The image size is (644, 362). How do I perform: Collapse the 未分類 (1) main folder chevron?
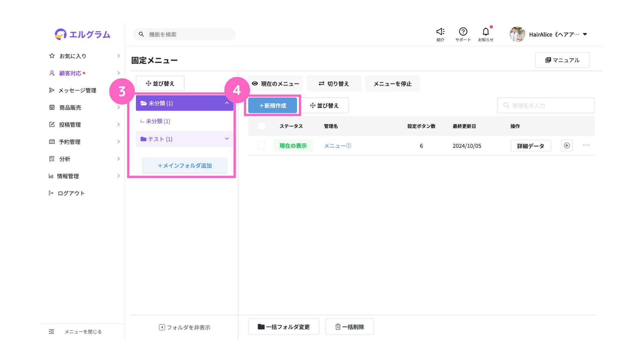click(227, 103)
